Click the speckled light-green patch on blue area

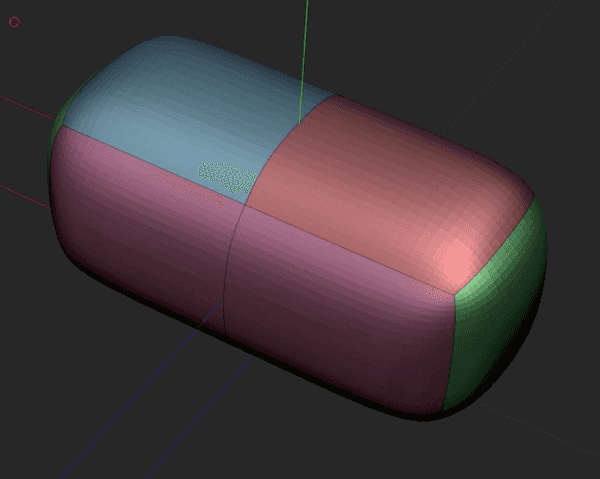pyautogui.click(x=228, y=177)
